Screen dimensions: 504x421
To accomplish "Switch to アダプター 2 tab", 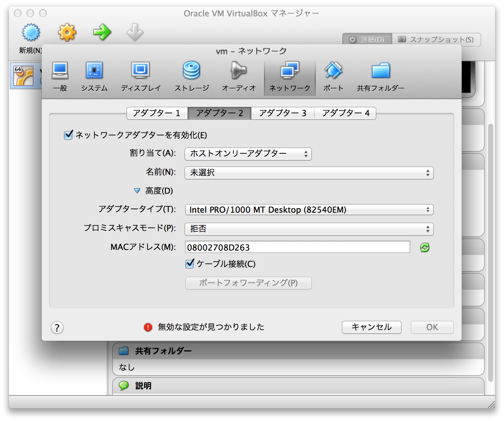I will pyautogui.click(x=219, y=113).
